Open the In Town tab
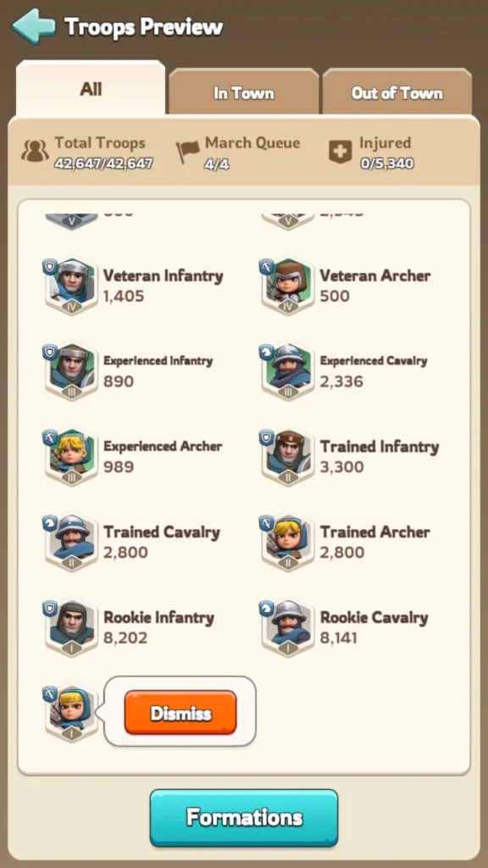Viewport: 488px width, 868px height. 243,92
